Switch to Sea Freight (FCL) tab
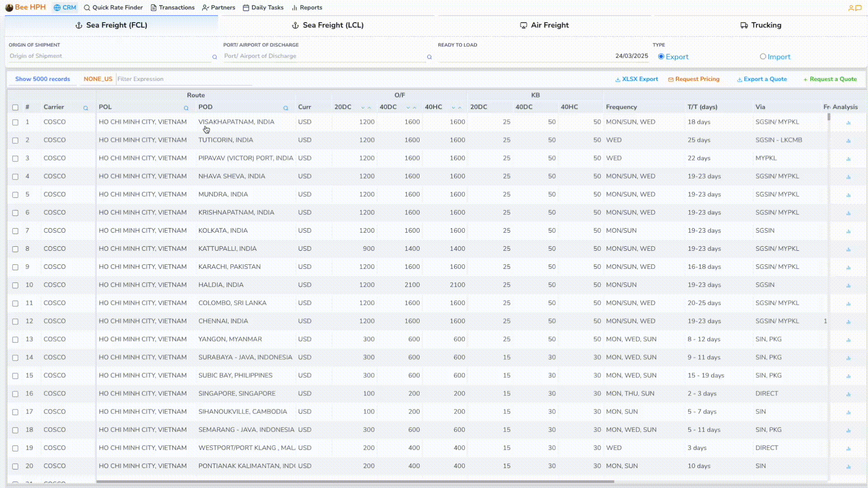Image resolution: width=868 pixels, height=488 pixels. pyautogui.click(x=111, y=25)
